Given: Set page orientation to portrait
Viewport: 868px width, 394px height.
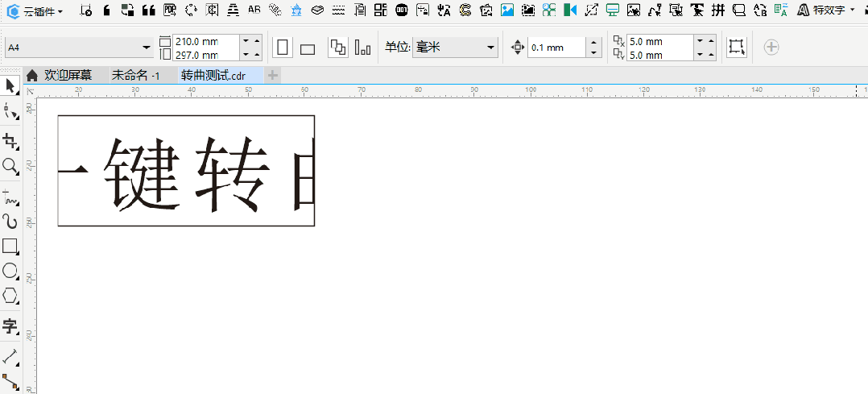Looking at the screenshot, I should click(x=283, y=48).
